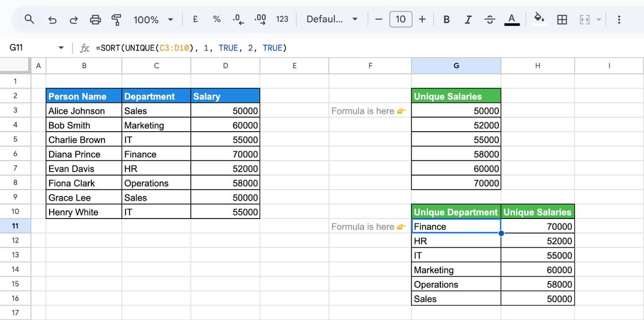Open the Name box dropdown arrow
This screenshot has width=644, height=320.
(x=61, y=48)
